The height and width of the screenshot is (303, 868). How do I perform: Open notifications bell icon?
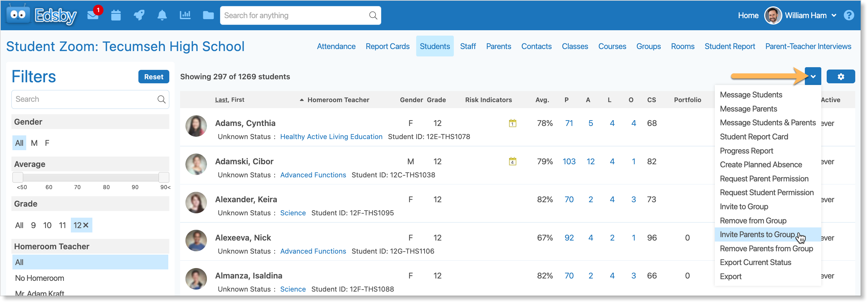(162, 15)
